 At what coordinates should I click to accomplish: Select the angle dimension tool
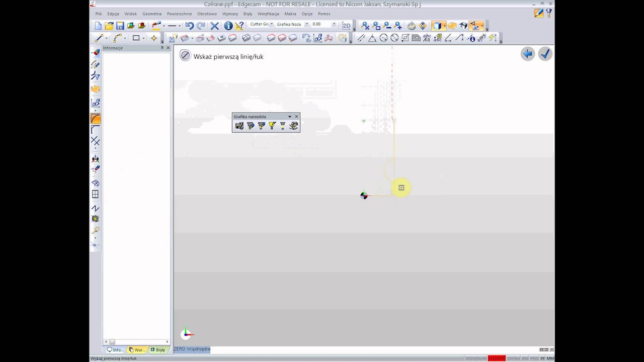372,38
